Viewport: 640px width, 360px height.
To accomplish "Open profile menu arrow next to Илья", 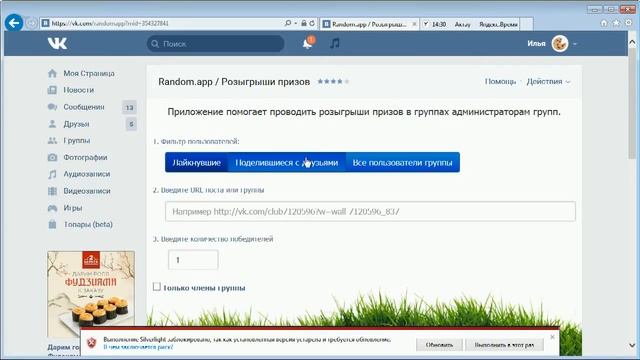I will [x=575, y=44].
